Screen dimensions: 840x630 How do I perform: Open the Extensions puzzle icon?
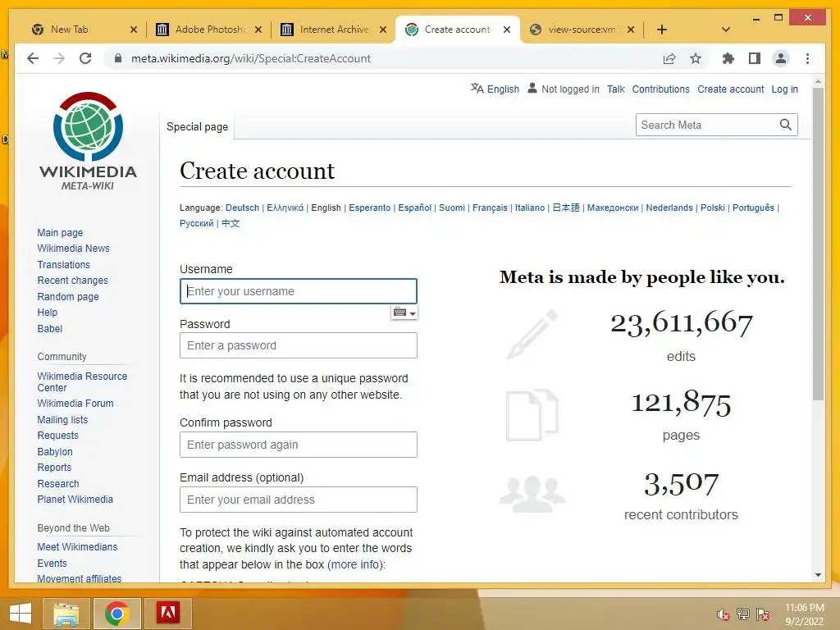[728, 58]
